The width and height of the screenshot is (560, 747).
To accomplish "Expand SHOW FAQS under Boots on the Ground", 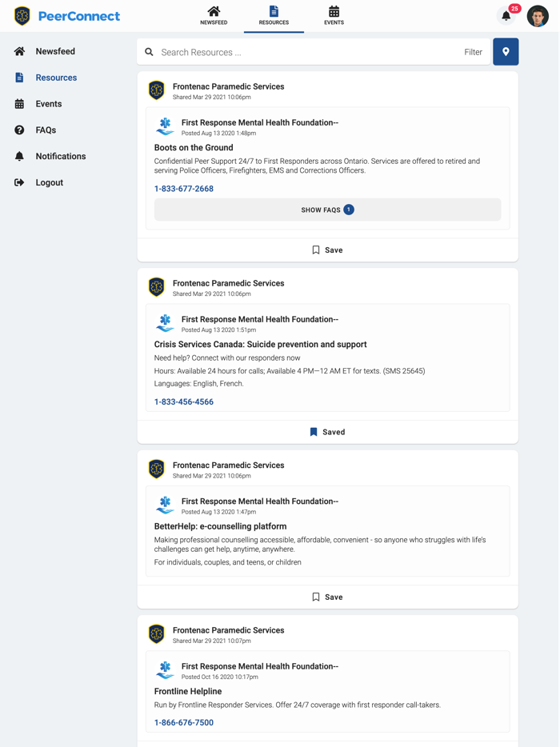I will (x=327, y=210).
